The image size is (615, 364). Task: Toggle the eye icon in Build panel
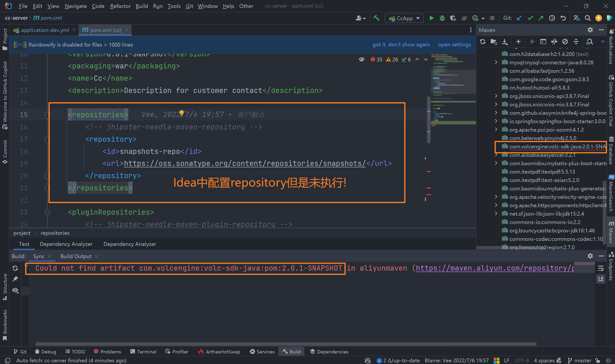pos(15,291)
